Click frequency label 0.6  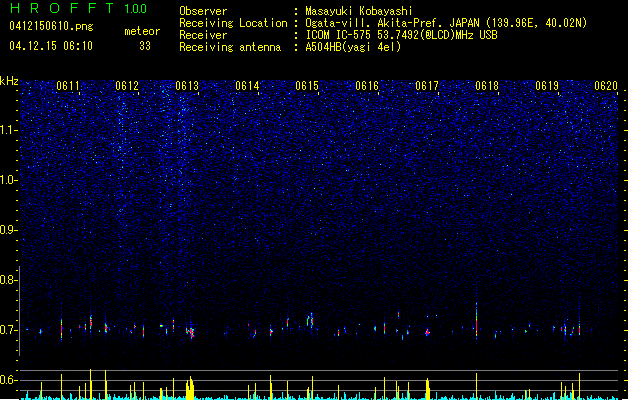9,380
